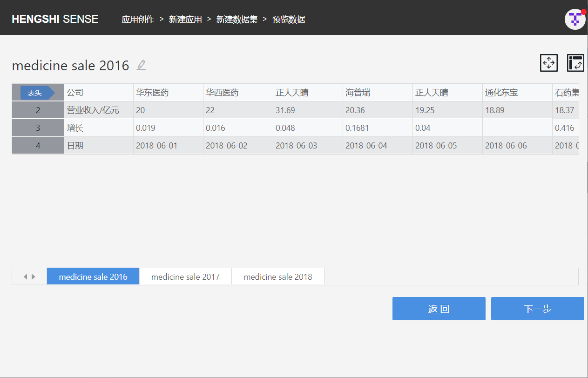Click the 0.019 growth cell
The width and height of the screenshot is (588, 378).
pos(168,128)
